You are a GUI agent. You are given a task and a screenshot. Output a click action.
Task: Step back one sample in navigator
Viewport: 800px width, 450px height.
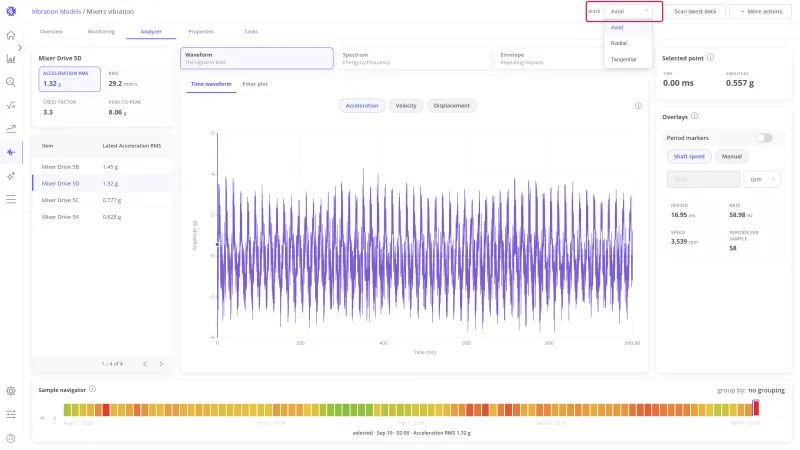pos(55,418)
